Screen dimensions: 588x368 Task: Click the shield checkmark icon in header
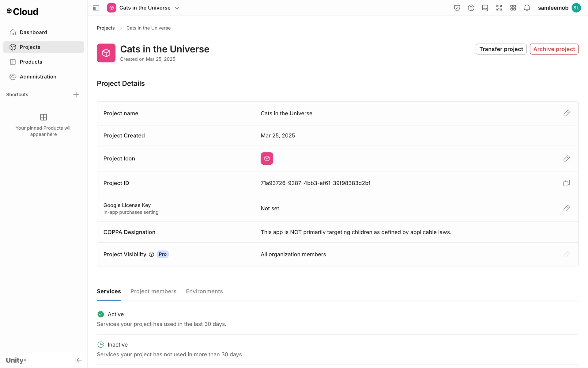click(x=457, y=8)
